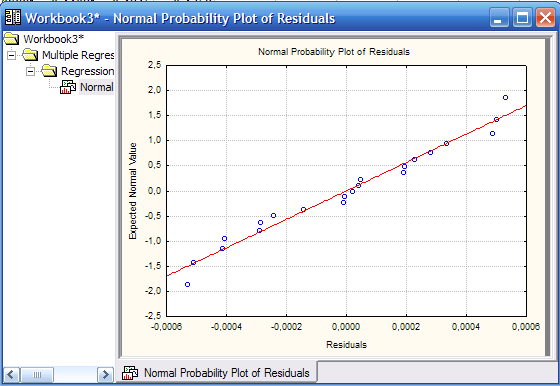
Task: Click graph icon on the bottom tab
Action: pos(130,373)
